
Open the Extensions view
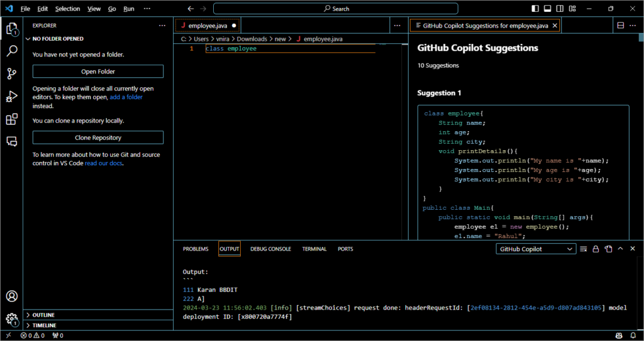[11, 119]
